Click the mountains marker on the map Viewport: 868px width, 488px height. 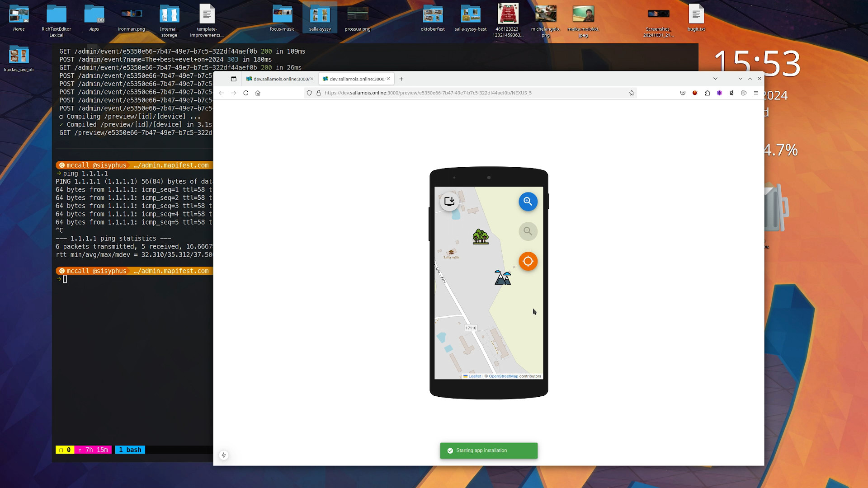coord(502,277)
